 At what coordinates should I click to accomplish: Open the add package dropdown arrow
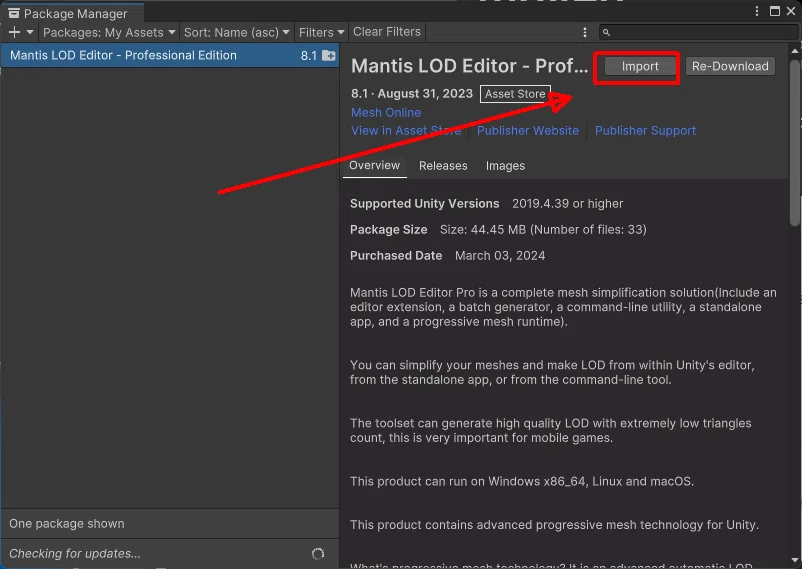[30, 32]
